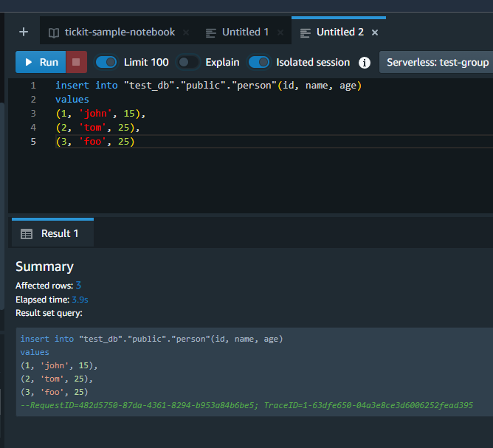This screenshot has width=493, height=448.
Task: Click the RequestID comment in result query
Action: (246, 405)
